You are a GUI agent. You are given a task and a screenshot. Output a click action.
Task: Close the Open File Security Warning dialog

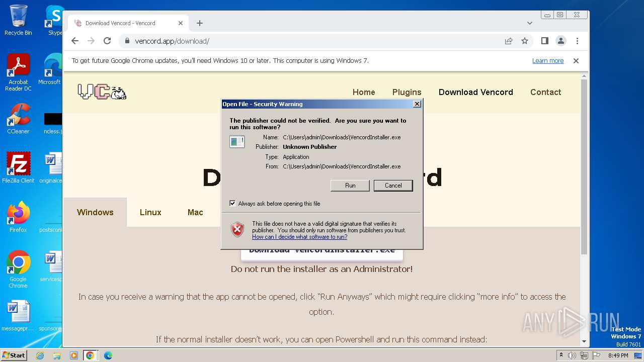click(x=417, y=104)
